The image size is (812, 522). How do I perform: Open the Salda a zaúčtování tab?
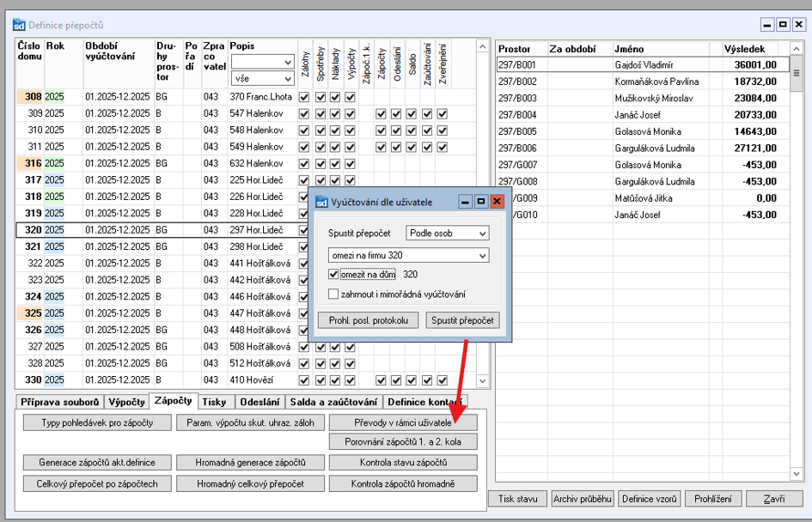(333, 402)
